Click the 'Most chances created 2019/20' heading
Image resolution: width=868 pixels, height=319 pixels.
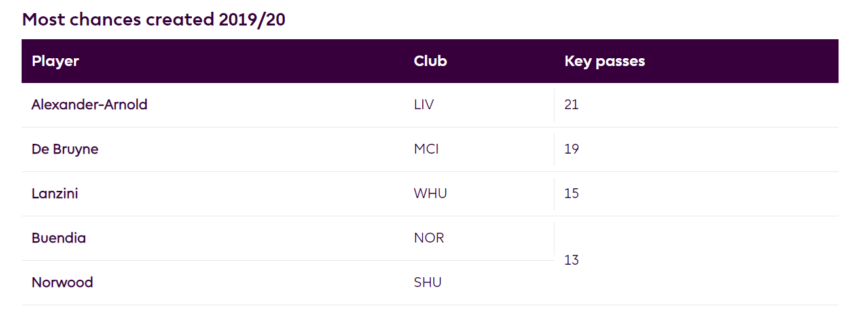pyautogui.click(x=154, y=20)
